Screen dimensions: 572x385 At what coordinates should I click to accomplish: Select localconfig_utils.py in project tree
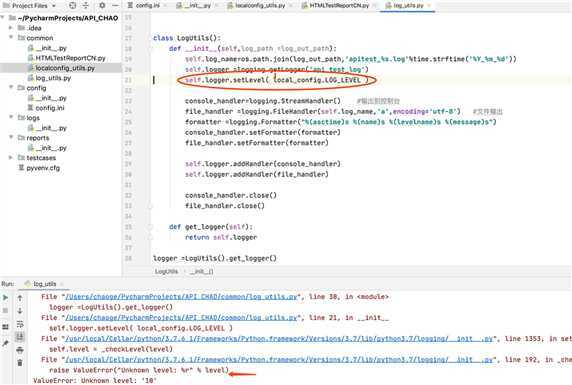(x=65, y=68)
